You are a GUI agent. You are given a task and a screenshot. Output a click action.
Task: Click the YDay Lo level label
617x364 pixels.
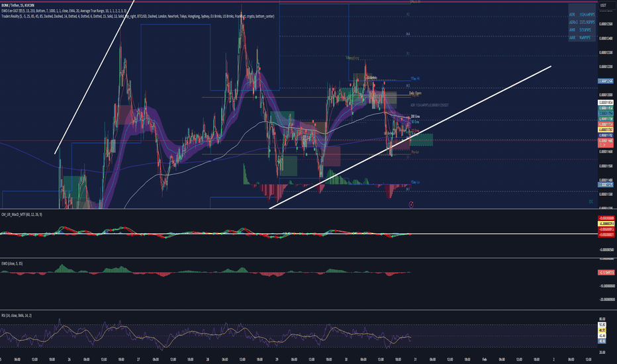tap(415, 182)
